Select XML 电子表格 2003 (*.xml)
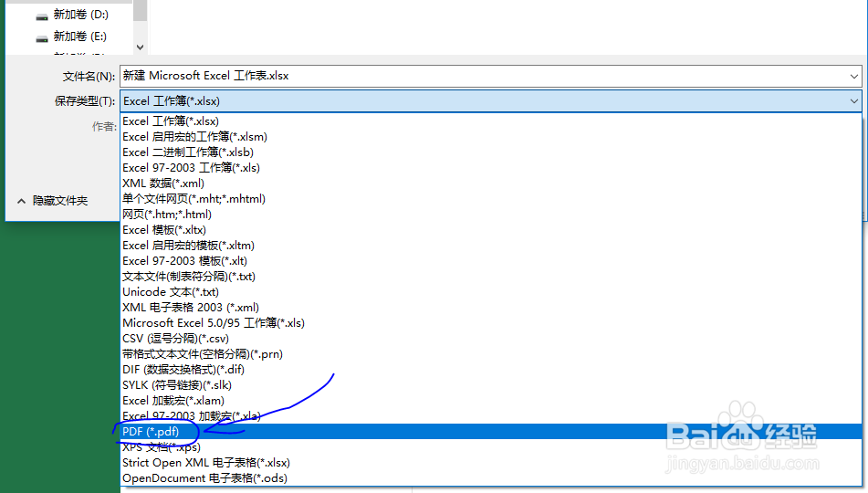The image size is (868, 493). (x=491, y=308)
